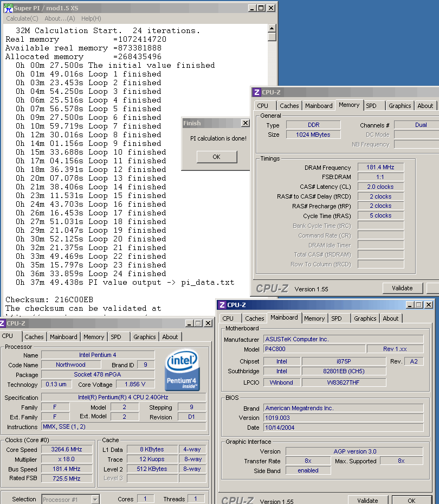Click the scroll up arrow in Super PI

tap(272, 29)
